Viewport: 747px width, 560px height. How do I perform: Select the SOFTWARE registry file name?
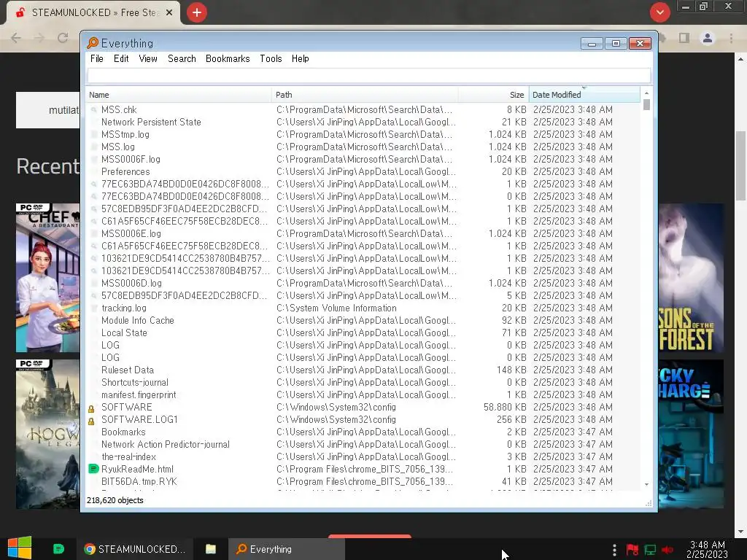pyautogui.click(x=127, y=407)
